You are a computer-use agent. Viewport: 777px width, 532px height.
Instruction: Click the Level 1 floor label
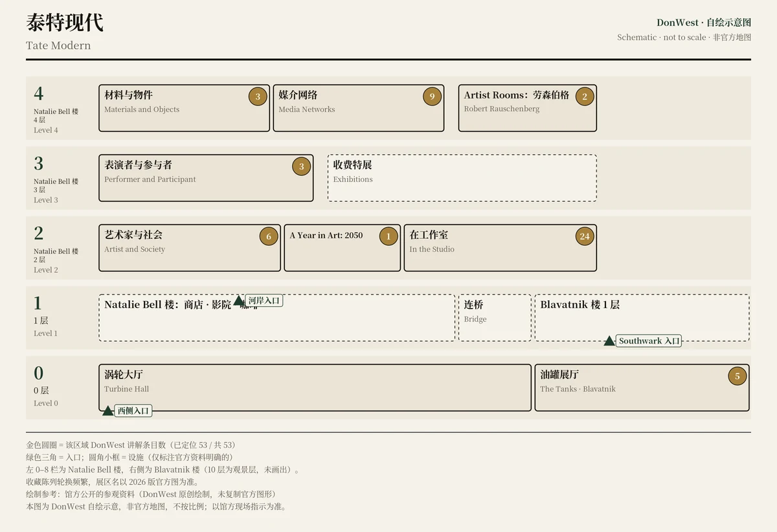pos(46,333)
